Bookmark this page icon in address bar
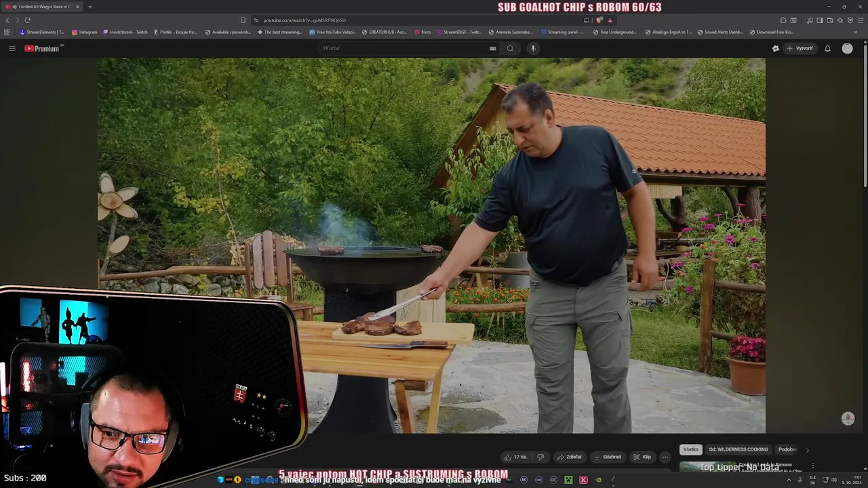 [x=243, y=20]
